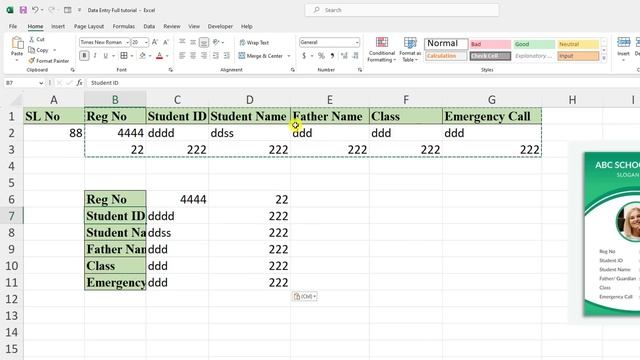Image resolution: width=640 pixels, height=360 pixels.
Task: Top align cell contents
Action: point(182,42)
